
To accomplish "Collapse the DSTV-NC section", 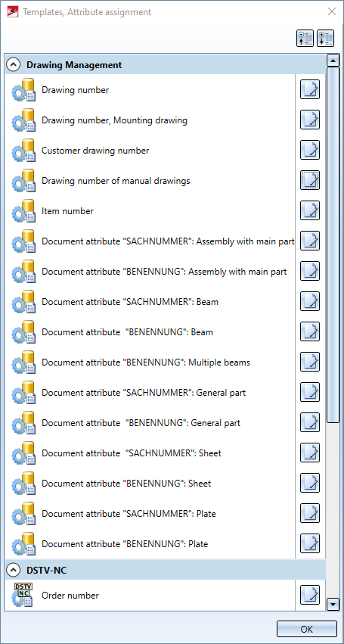I will (x=14, y=570).
